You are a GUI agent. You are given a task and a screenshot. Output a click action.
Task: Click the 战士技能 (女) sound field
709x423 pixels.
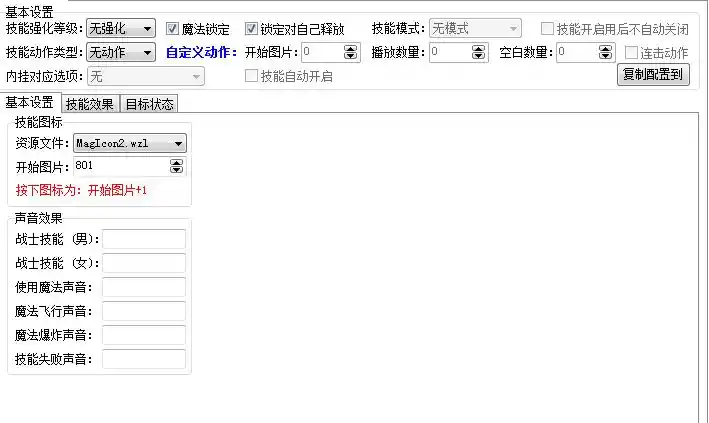click(x=144, y=263)
